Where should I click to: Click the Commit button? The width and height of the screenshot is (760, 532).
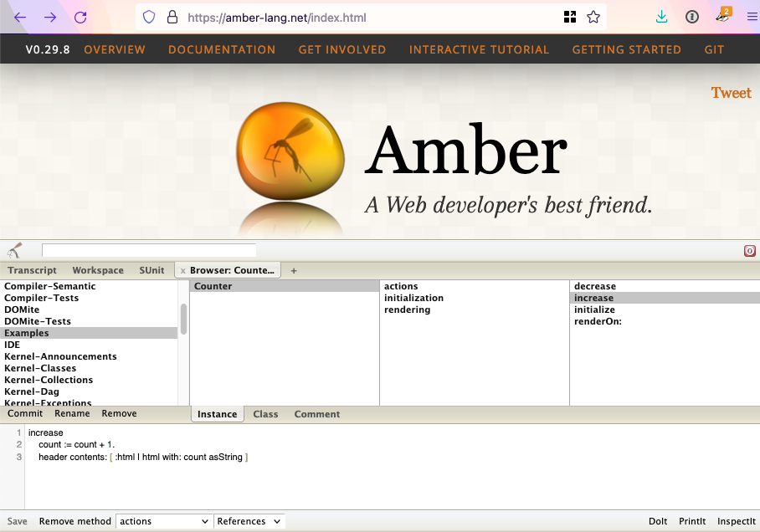pos(25,414)
